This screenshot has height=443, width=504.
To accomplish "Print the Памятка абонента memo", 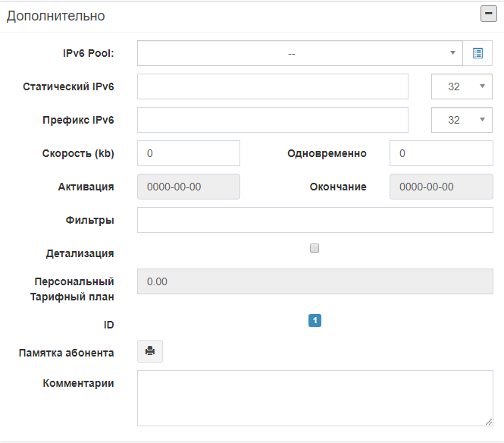I will [150, 351].
